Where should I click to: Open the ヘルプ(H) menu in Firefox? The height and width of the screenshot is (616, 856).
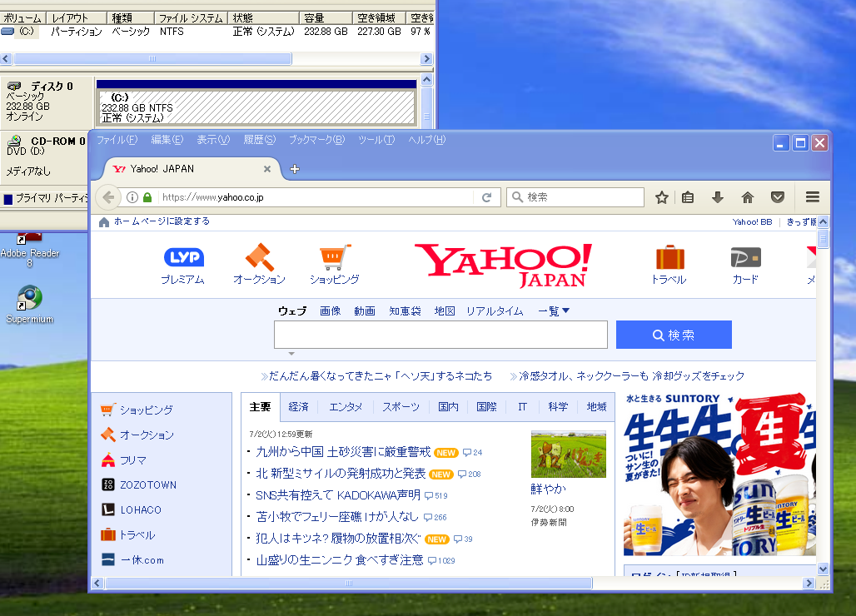pyautogui.click(x=427, y=140)
